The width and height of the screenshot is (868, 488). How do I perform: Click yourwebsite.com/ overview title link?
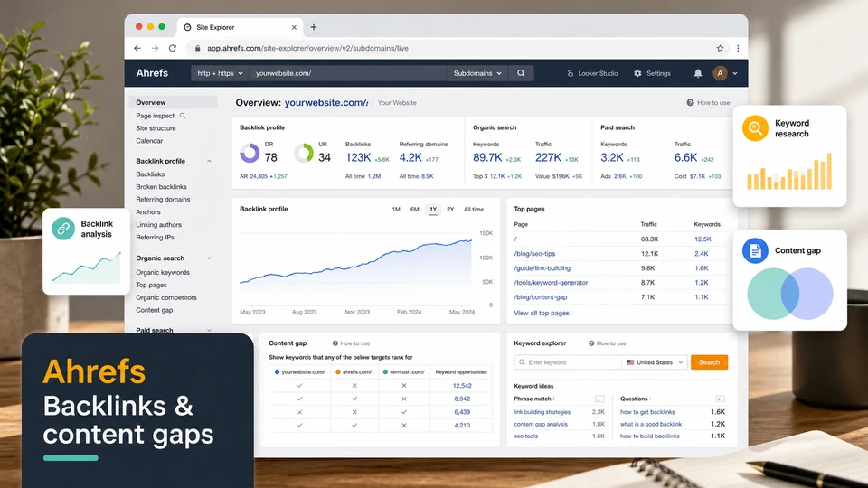click(x=326, y=102)
